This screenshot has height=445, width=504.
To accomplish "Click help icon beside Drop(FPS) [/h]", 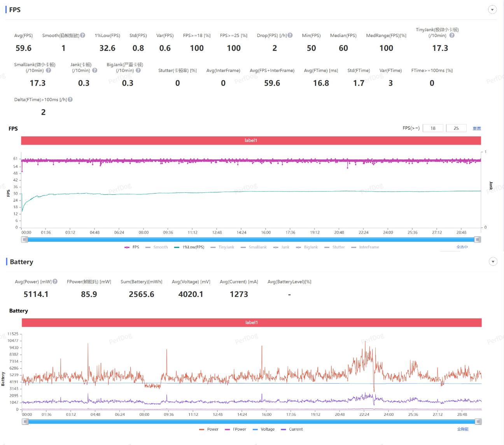I will (x=290, y=35).
